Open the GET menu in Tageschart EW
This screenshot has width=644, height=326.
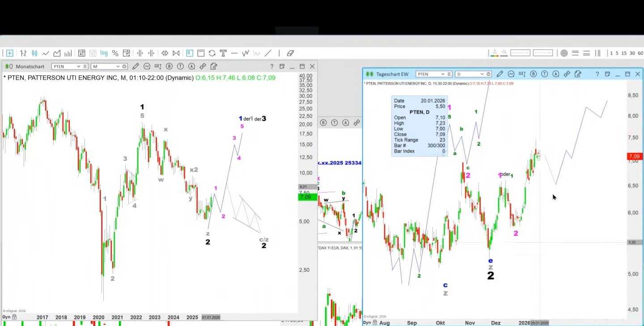click(522, 74)
